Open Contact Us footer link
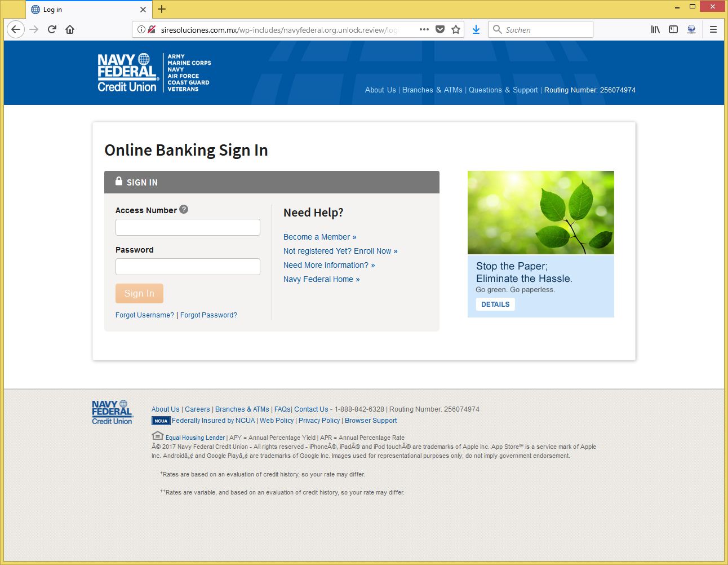728x565 pixels. [x=311, y=409]
